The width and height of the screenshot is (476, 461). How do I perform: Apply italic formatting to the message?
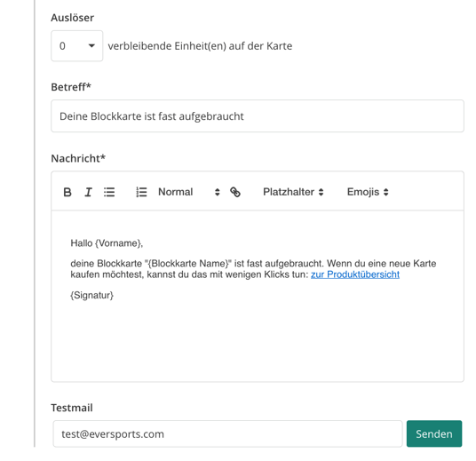pos(88,192)
